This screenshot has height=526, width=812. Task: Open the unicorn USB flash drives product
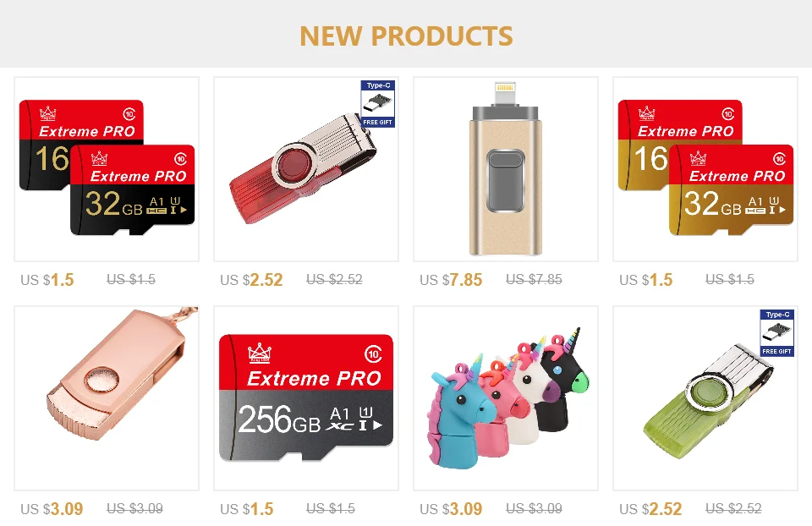click(x=506, y=398)
